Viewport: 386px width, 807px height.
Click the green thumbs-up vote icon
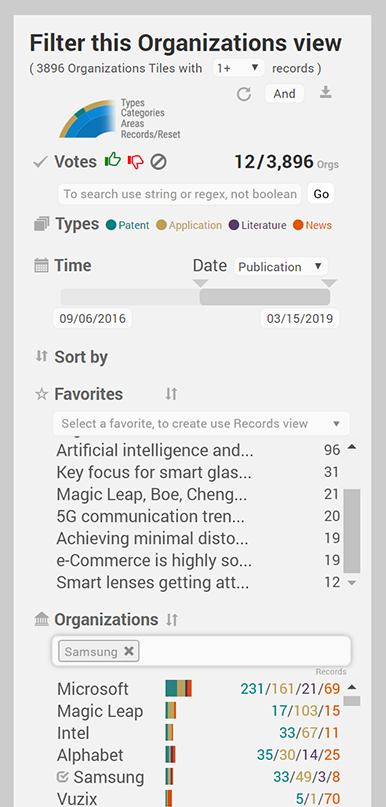[113, 161]
